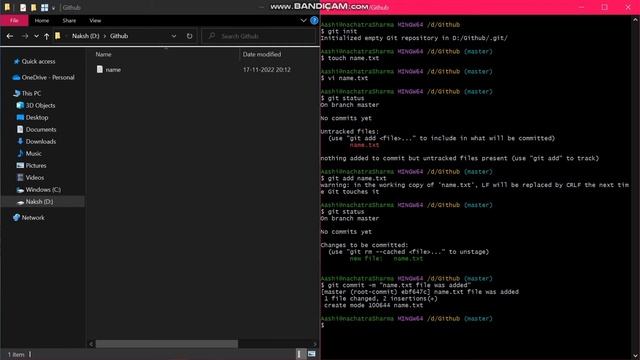Viewport: 640px width, 360px height.
Task: Select Naksh (D:) drive in sidebar
Action: pyautogui.click(x=39, y=202)
